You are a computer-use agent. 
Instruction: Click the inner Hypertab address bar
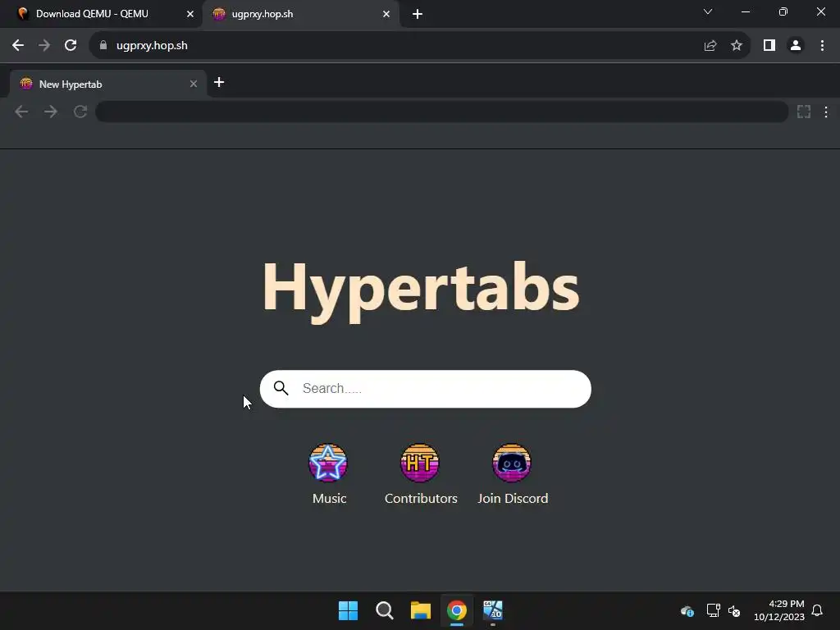[441, 112]
